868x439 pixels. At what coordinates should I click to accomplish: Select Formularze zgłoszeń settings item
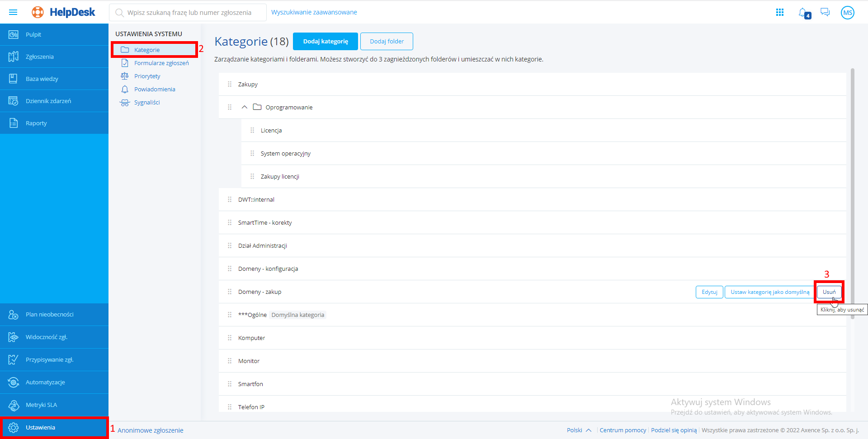coord(154,63)
